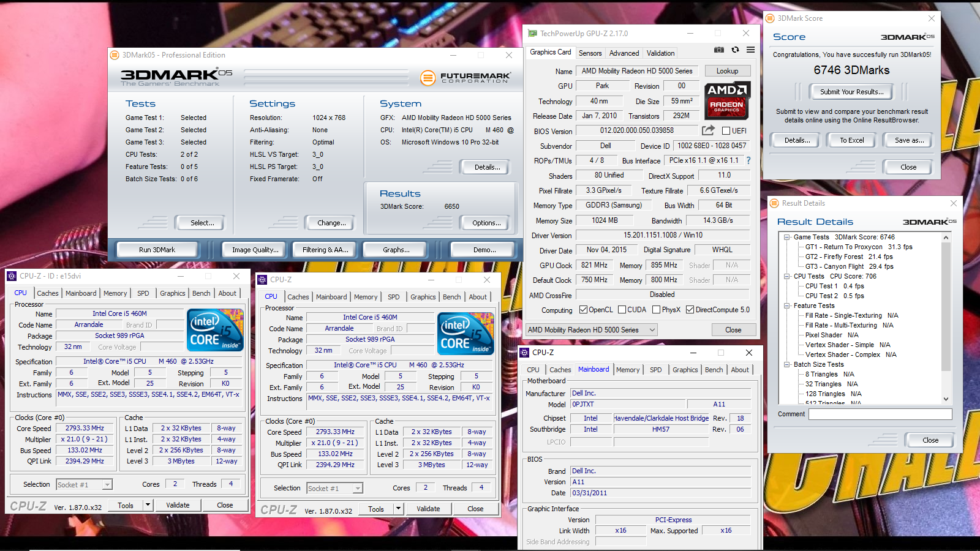The image size is (980, 551).
Task: Collapse the CPU Tests tree node
Action: (x=787, y=276)
